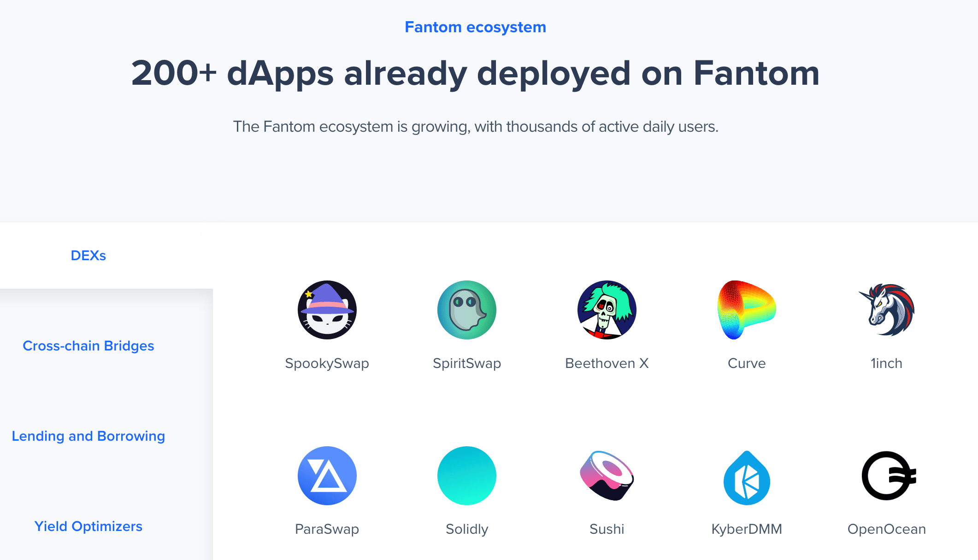The height and width of the screenshot is (560, 978).
Task: Click the Sushi roll icon
Action: (607, 476)
